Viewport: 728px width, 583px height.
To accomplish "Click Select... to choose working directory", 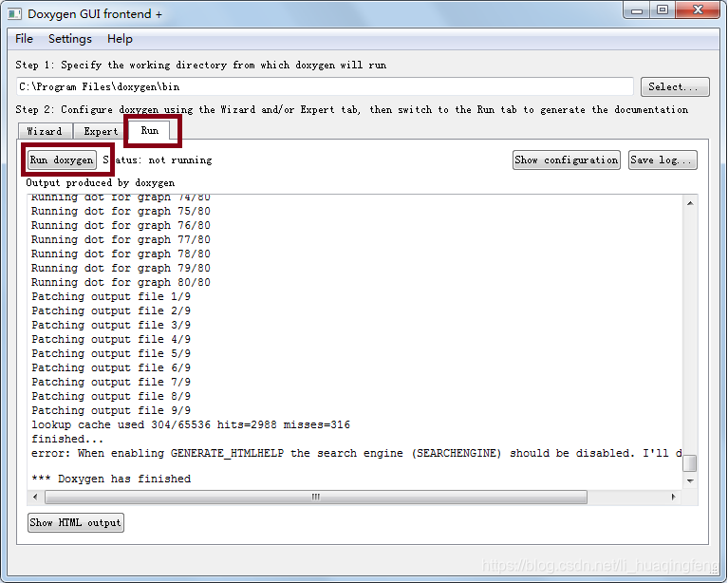I will (x=675, y=86).
